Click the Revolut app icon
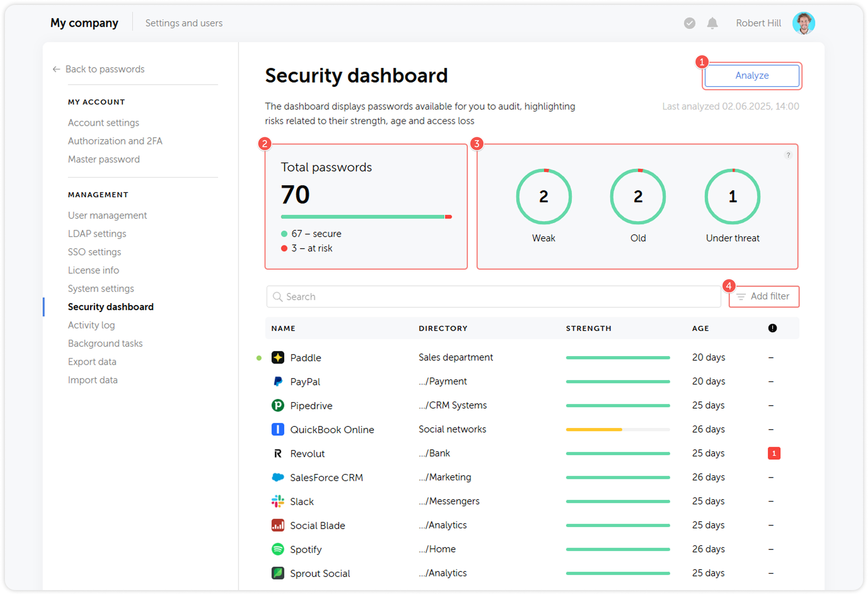This screenshot has width=868, height=595. 278,454
